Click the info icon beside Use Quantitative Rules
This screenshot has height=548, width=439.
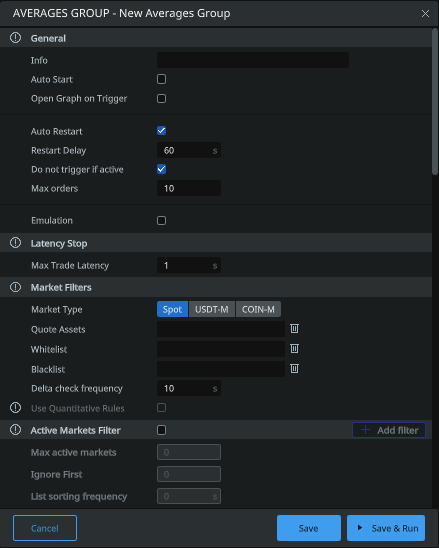(15, 408)
